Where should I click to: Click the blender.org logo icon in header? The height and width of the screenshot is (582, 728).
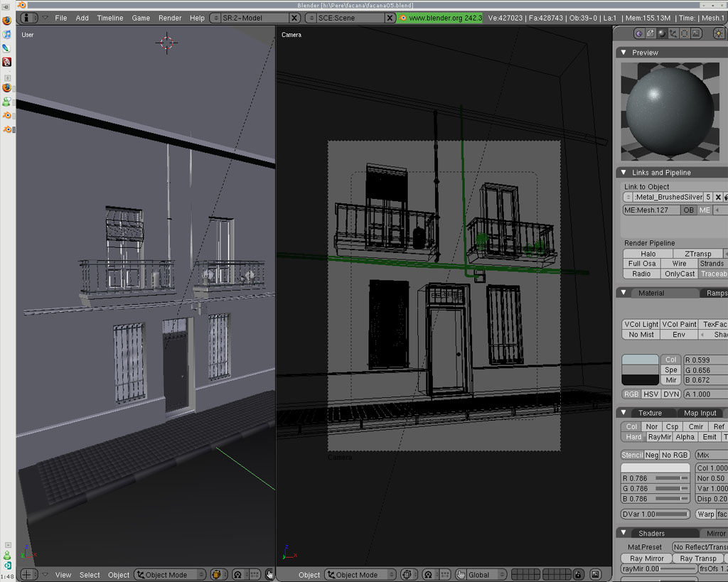(403, 18)
